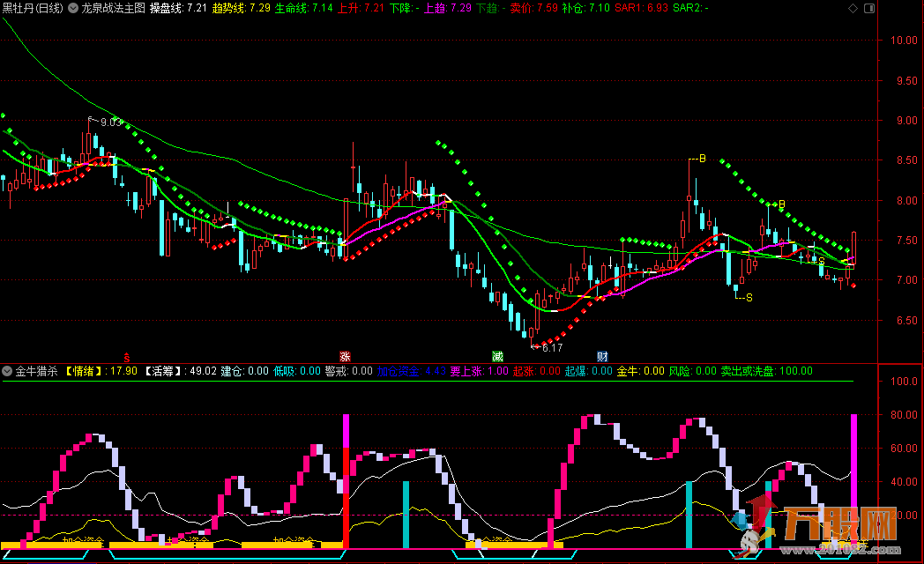924x564 pixels.
Task: Click the 生命线 indicator label
Action: pyautogui.click(x=291, y=8)
